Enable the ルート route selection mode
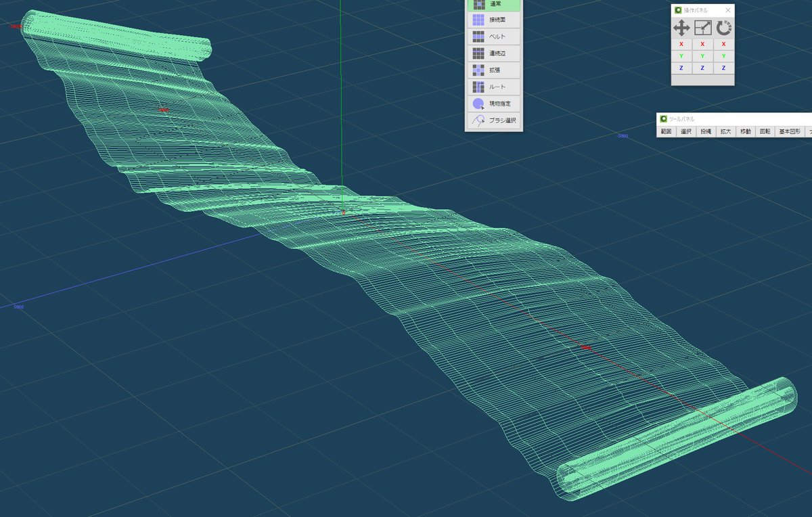The height and width of the screenshot is (517, 812). coord(494,87)
